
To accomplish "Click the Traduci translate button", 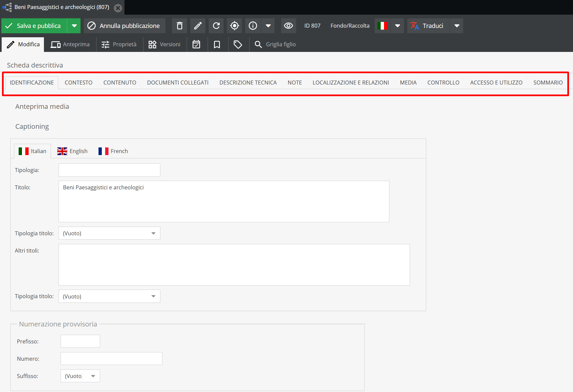I will click(428, 26).
